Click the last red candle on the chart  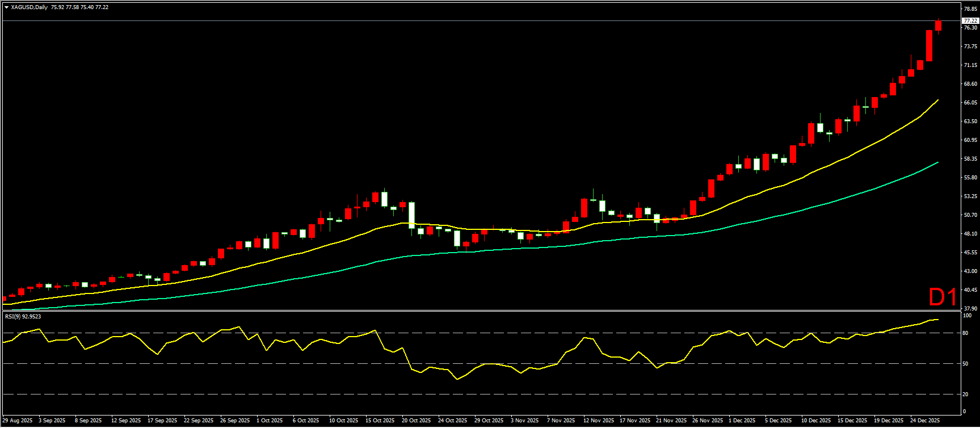click(x=938, y=26)
